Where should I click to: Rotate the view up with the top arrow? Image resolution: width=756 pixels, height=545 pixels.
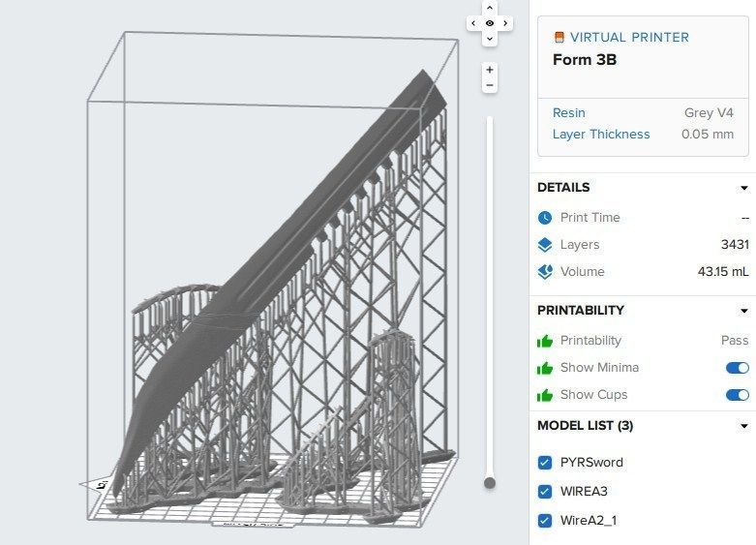tap(490, 8)
